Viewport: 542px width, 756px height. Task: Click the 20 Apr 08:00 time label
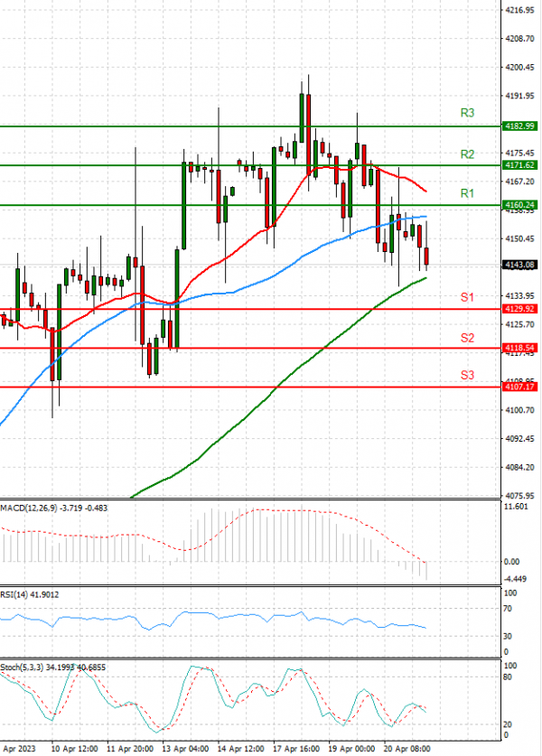click(407, 749)
